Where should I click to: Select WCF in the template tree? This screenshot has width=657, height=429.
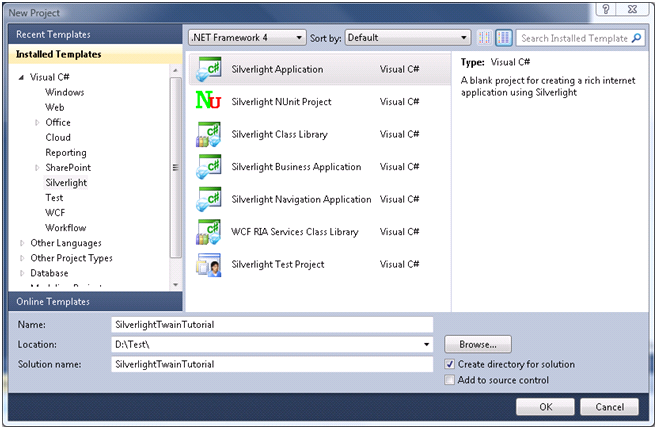click(x=55, y=213)
